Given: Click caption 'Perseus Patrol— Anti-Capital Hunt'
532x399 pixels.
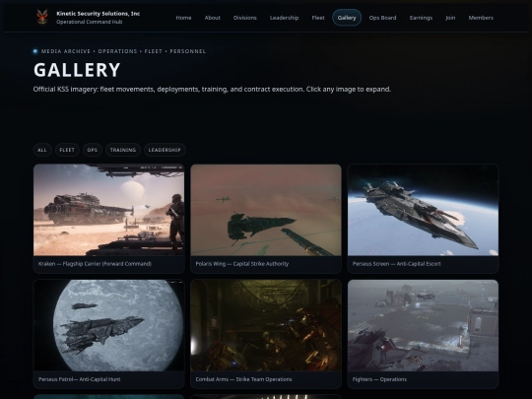Looking at the screenshot, I should [x=80, y=379].
